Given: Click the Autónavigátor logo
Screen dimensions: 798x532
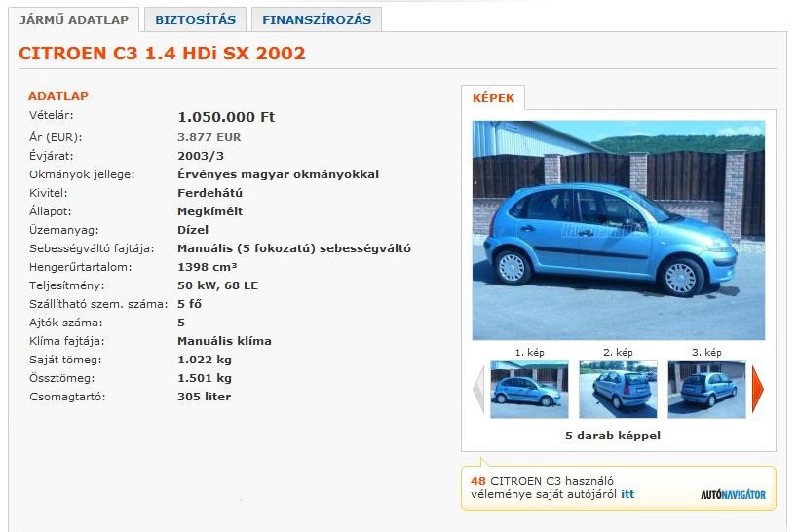Looking at the screenshot, I should [x=733, y=494].
